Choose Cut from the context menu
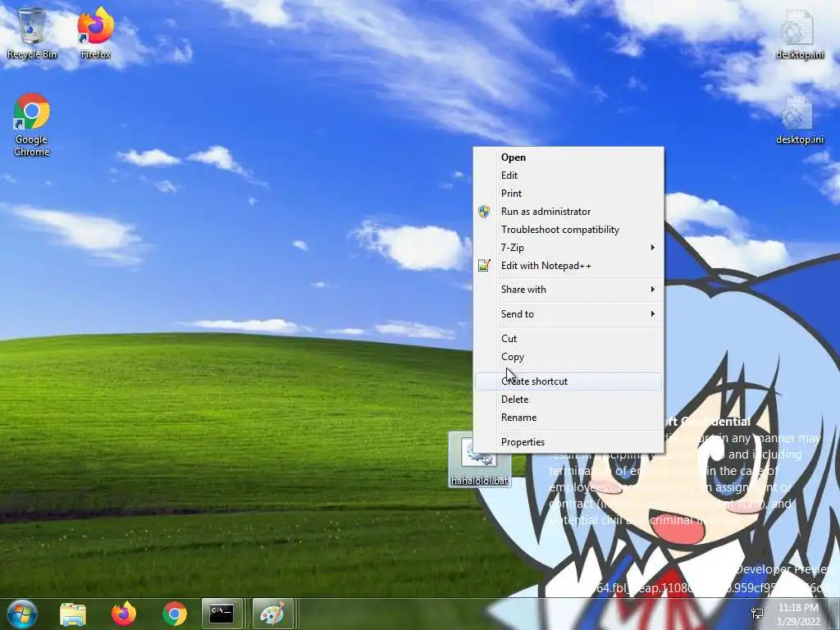 click(x=568, y=339)
